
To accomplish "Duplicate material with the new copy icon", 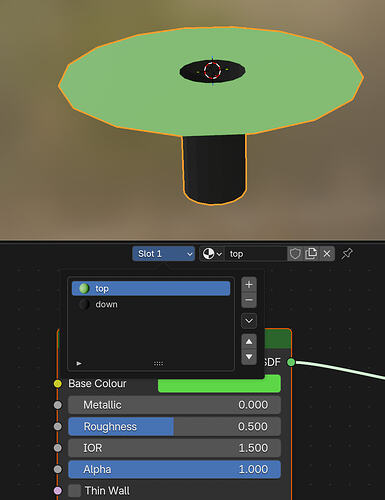I will tap(311, 254).
